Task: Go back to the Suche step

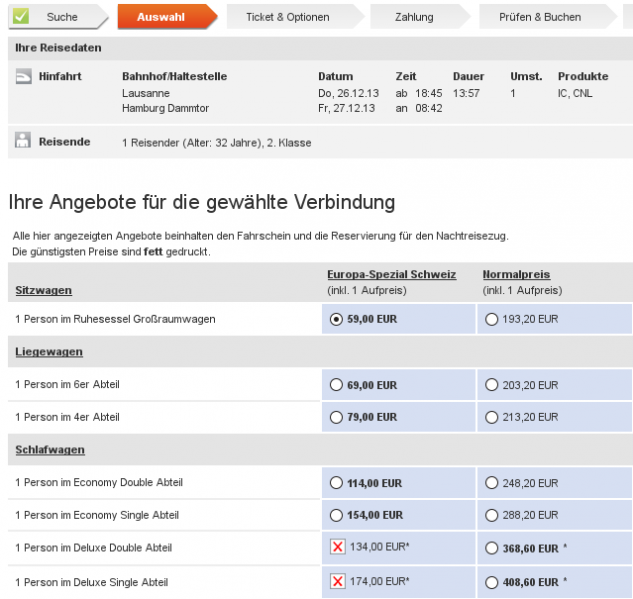Action: 62,17
